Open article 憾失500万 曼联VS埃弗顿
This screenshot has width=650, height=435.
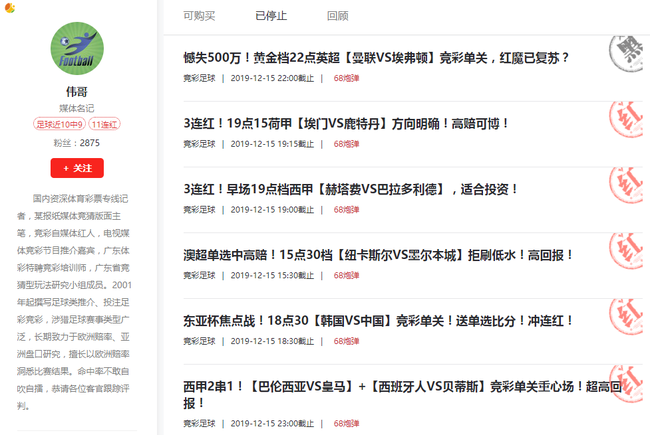pos(376,58)
